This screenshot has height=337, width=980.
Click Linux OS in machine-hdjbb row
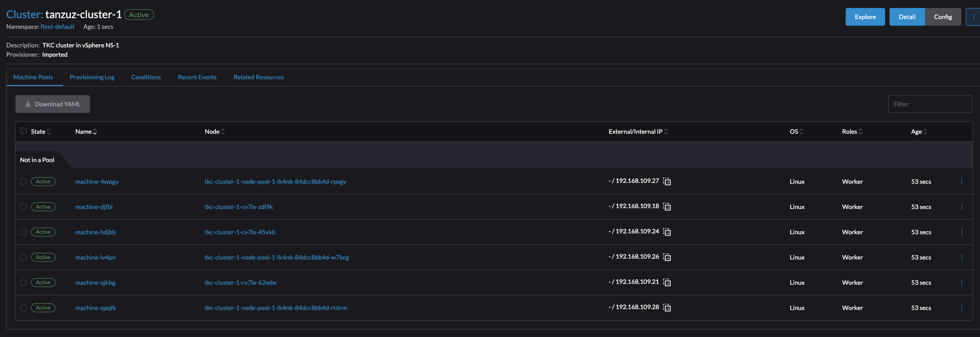797,232
